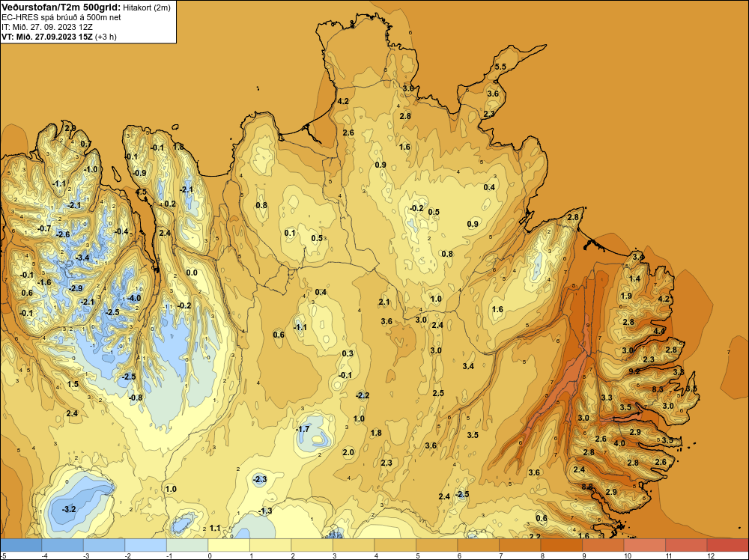The width and height of the screenshot is (749, 560).
Task: Click the "-2.6" temperature label
Action: [63, 234]
